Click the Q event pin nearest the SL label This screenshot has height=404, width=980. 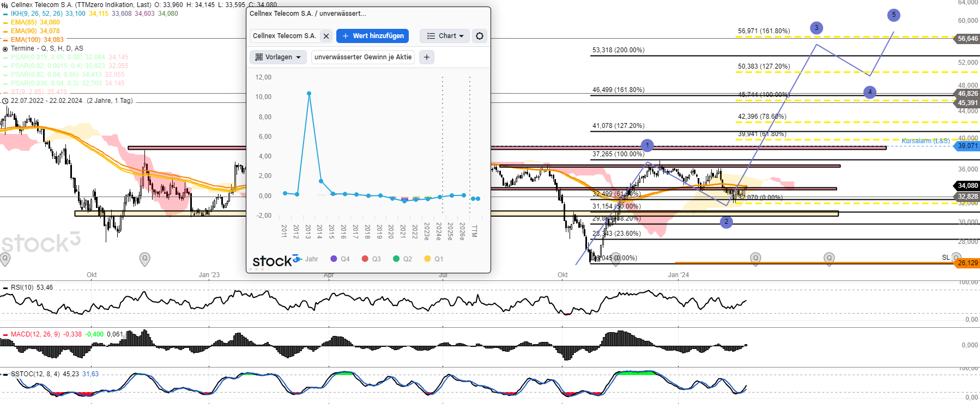(956, 258)
